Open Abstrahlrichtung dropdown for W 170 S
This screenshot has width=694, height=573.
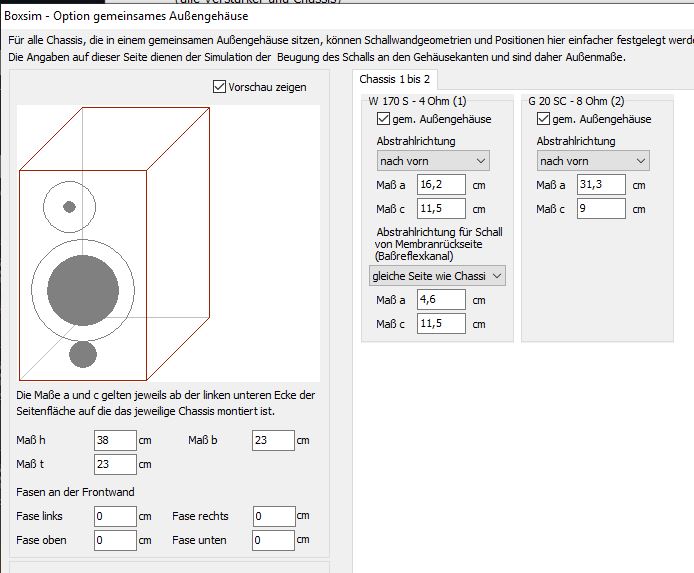(x=433, y=161)
